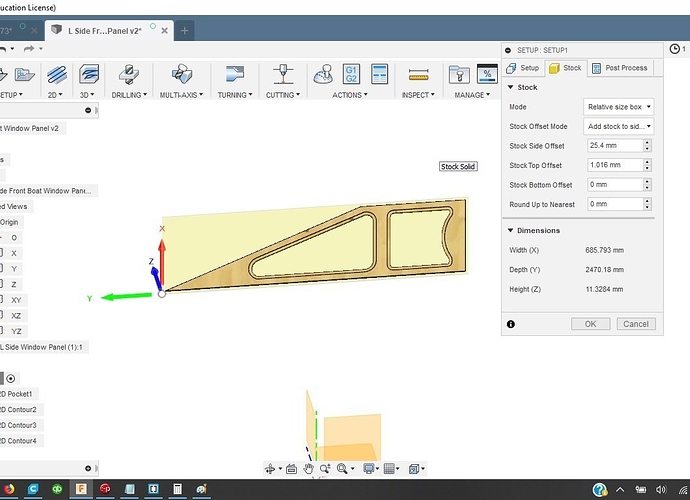Click the Stock Bottom Offset stepper

coord(647,185)
